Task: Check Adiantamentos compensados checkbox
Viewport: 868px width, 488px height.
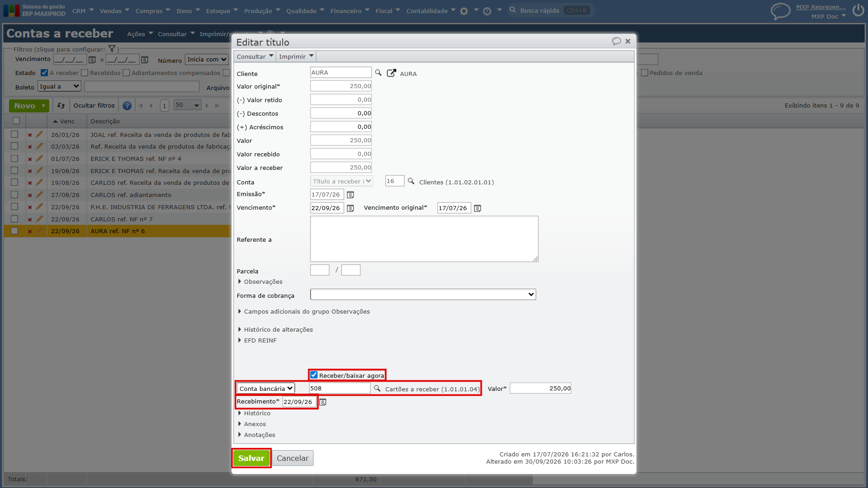Action: [126, 73]
